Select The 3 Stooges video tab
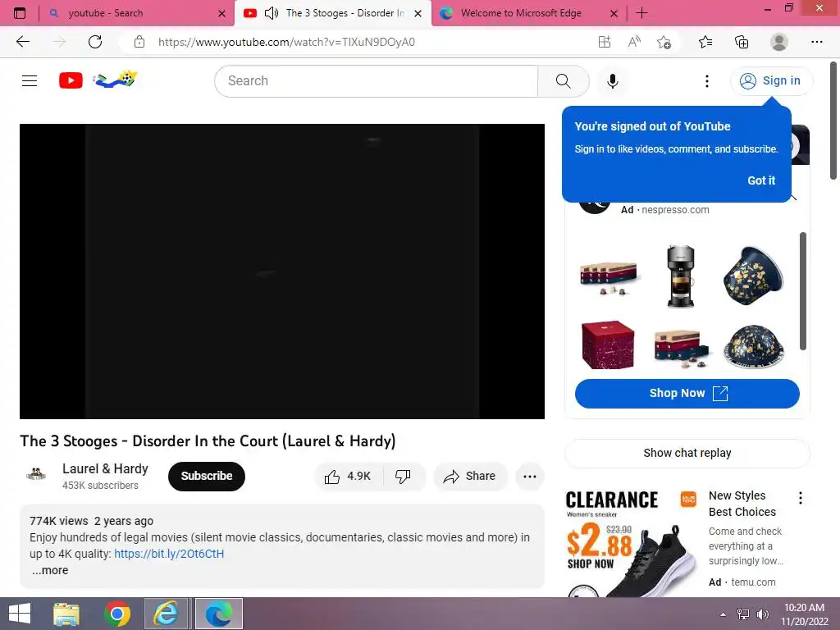840x630 pixels. coord(332,13)
